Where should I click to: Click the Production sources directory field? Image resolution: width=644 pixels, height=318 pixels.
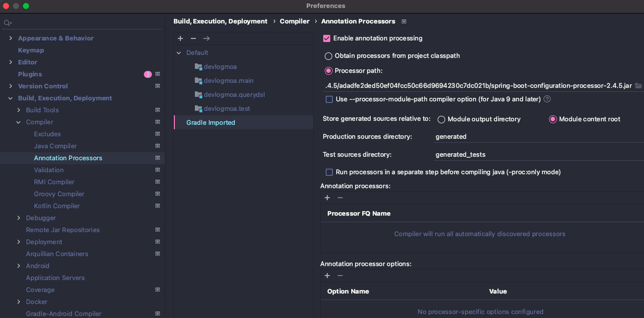(x=538, y=137)
